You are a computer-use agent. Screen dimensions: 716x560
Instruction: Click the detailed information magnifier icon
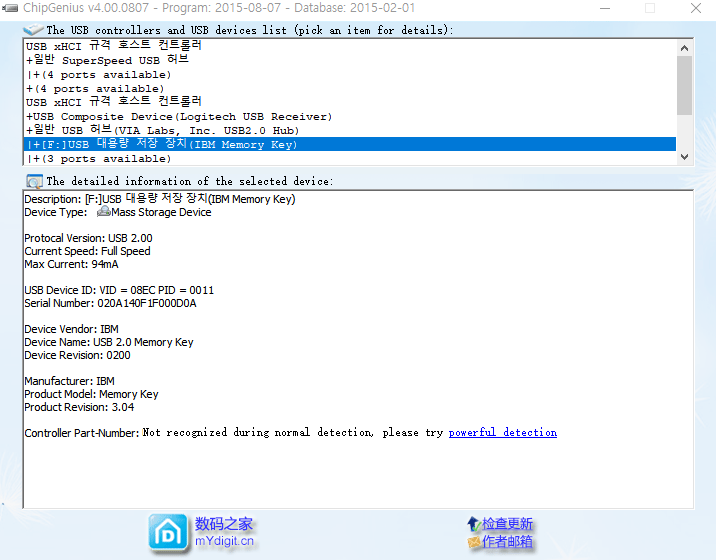(x=34, y=181)
